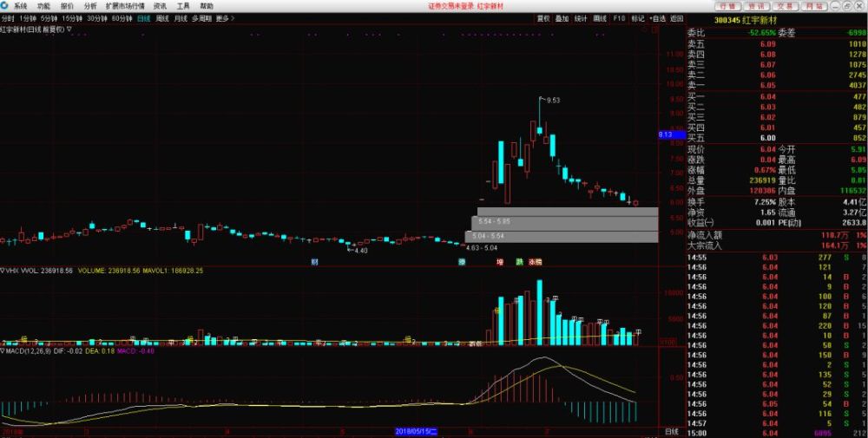This screenshot has width=868, height=438.
Task: Click the 买一 6.04 order row
Action: click(777, 97)
